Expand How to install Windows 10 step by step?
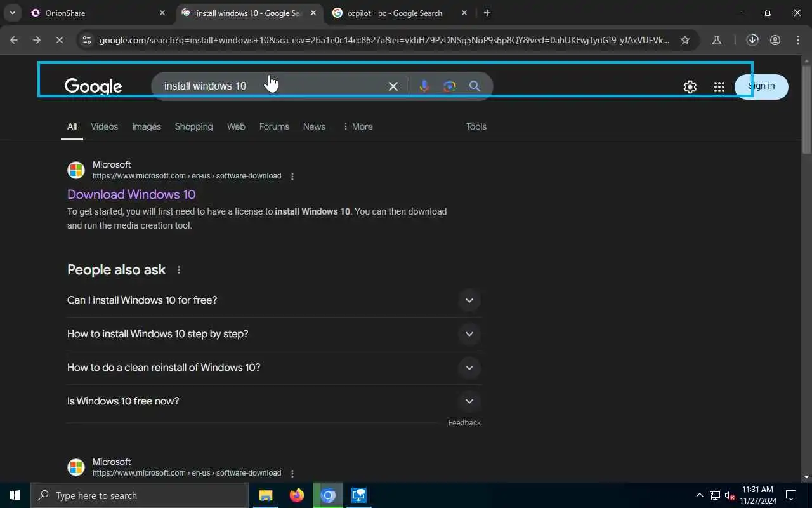 click(x=274, y=334)
